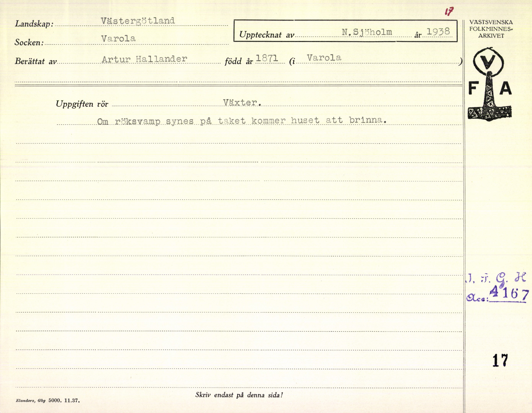Screen dimensions: 532x413
Task: Click the VFA hammer logo emblem
Action: [x=489, y=95]
